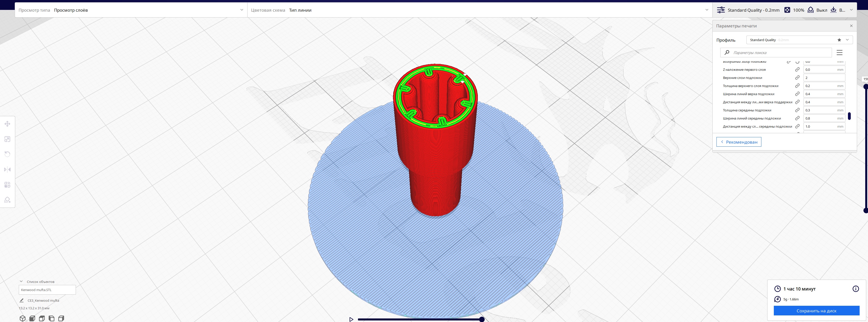Click print time info icon
The width and height of the screenshot is (868, 322).
[856, 289]
